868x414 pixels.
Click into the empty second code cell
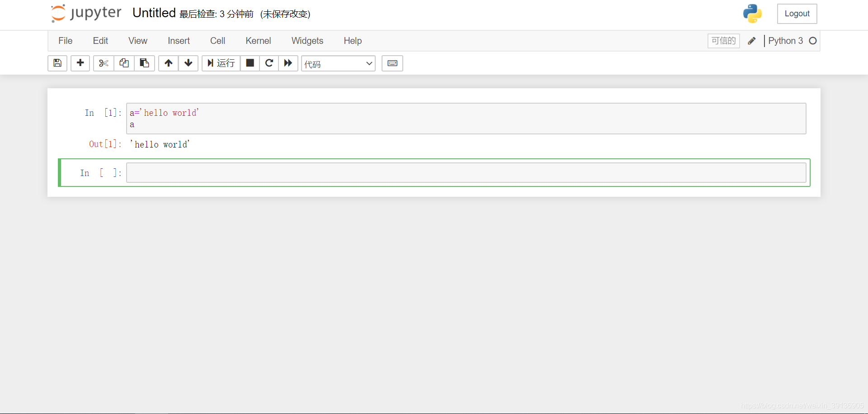pyautogui.click(x=466, y=173)
